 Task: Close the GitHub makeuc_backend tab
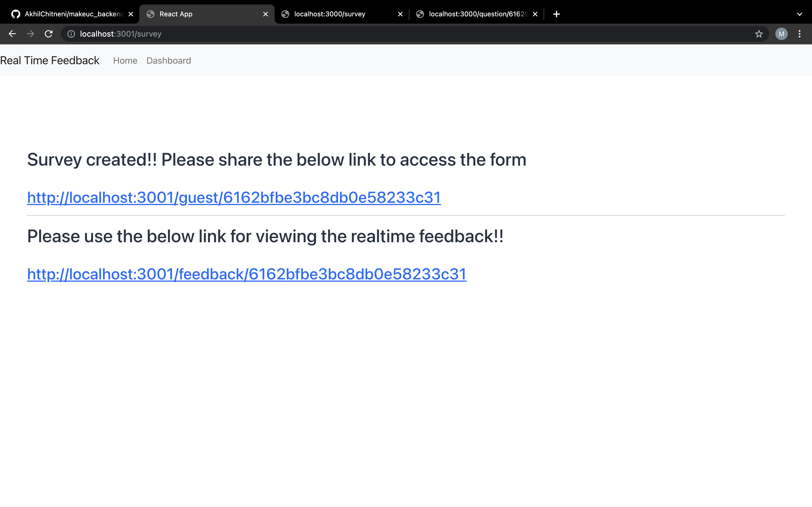[131, 14]
